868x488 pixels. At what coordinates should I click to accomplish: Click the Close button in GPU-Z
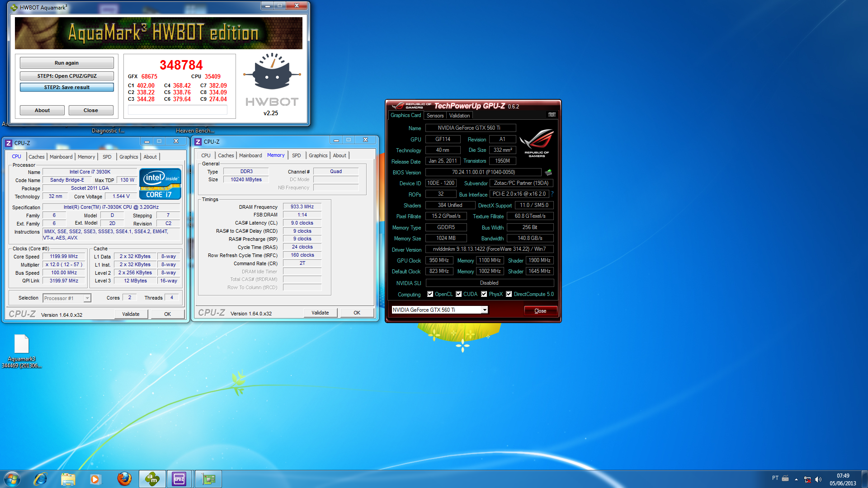[x=540, y=311]
